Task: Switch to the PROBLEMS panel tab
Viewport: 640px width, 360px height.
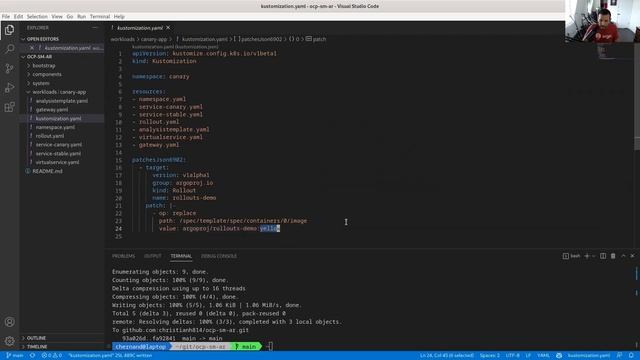Action: 123,256
